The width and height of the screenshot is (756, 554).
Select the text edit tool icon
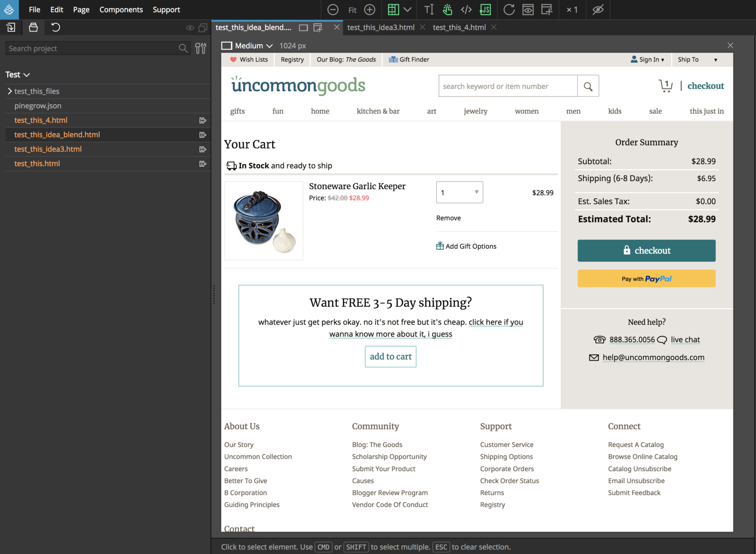coord(428,9)
